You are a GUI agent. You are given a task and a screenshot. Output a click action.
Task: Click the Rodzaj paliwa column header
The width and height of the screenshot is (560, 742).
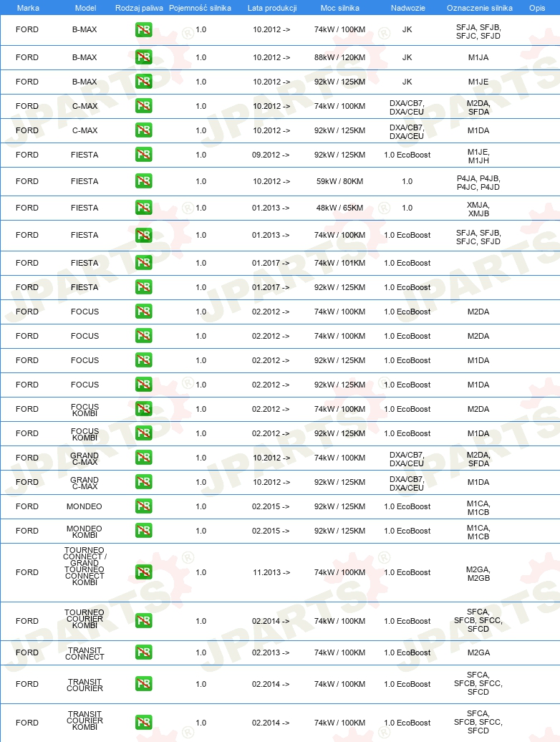139,8
